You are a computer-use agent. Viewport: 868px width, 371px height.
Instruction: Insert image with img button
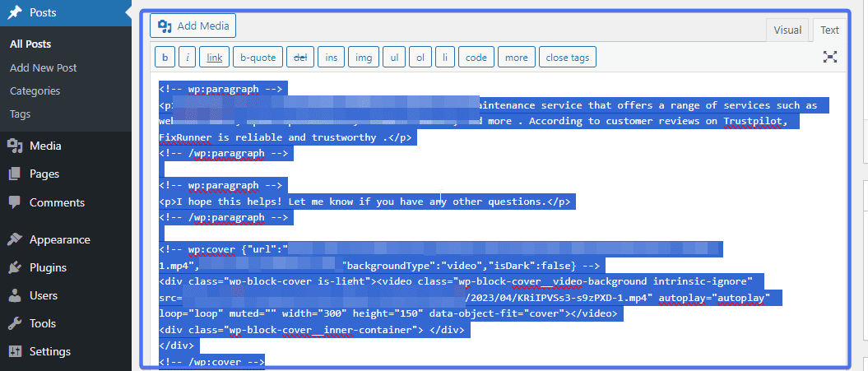coord(364,57)
